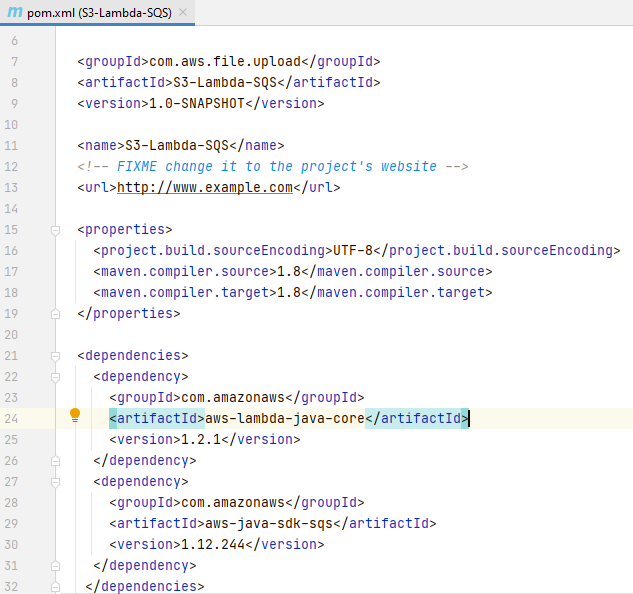Fold marker at closing dependency line 31
Screen dimensions: 633x594
click(x=56, y=566)
